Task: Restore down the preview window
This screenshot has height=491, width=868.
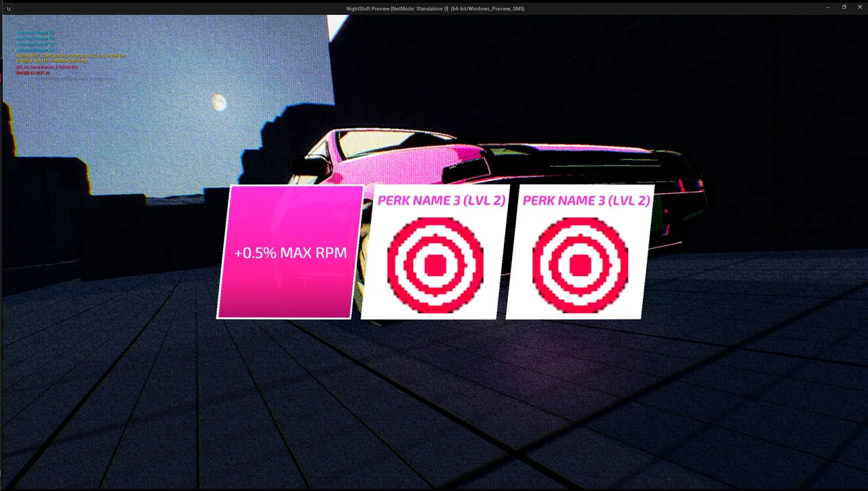Action: coord(844,7)
